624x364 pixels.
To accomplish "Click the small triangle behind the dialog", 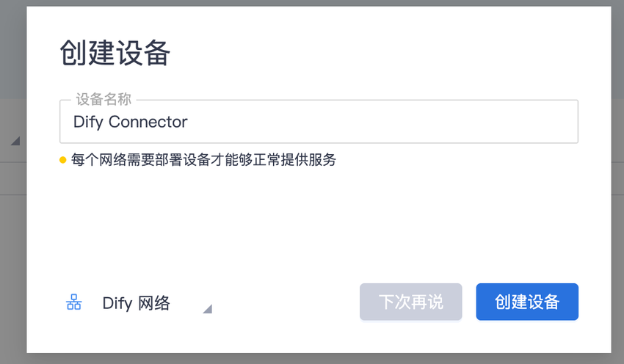I will tap(15, 140).
